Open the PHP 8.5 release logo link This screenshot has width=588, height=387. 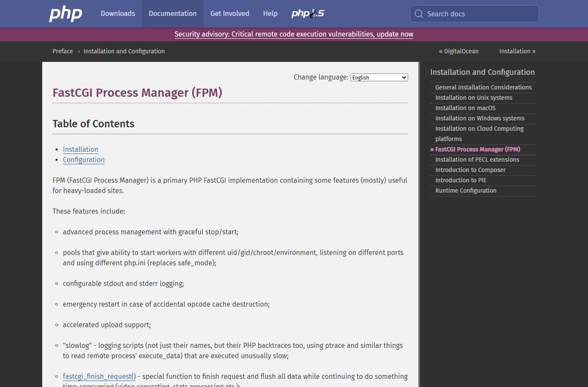click(308, 14)
